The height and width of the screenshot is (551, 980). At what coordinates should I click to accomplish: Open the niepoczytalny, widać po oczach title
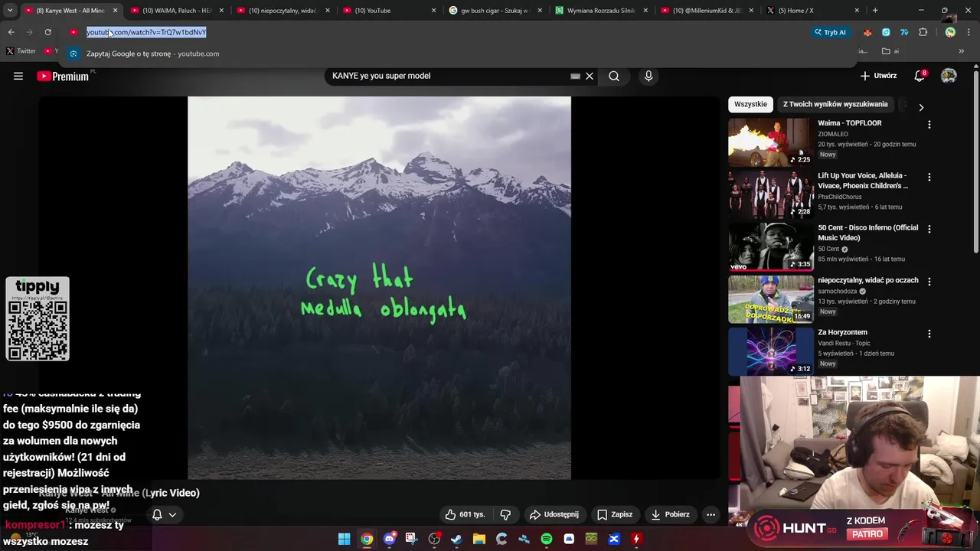pos(867,280)
